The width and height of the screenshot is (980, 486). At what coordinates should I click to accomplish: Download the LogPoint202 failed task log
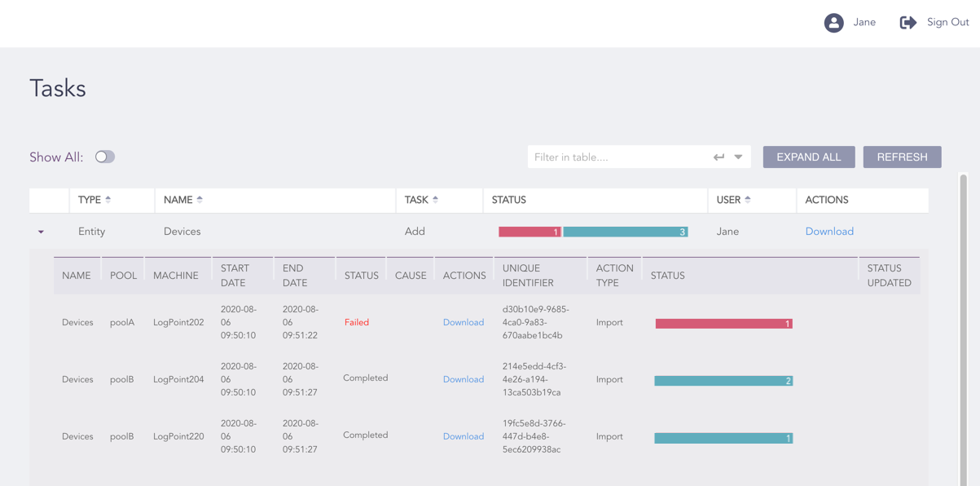(x=464, y=322)
